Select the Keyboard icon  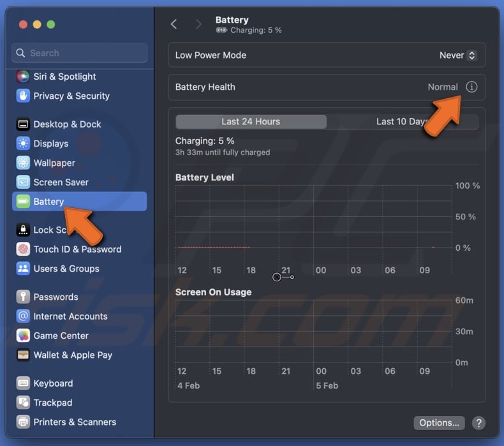(x=23, y=383)
